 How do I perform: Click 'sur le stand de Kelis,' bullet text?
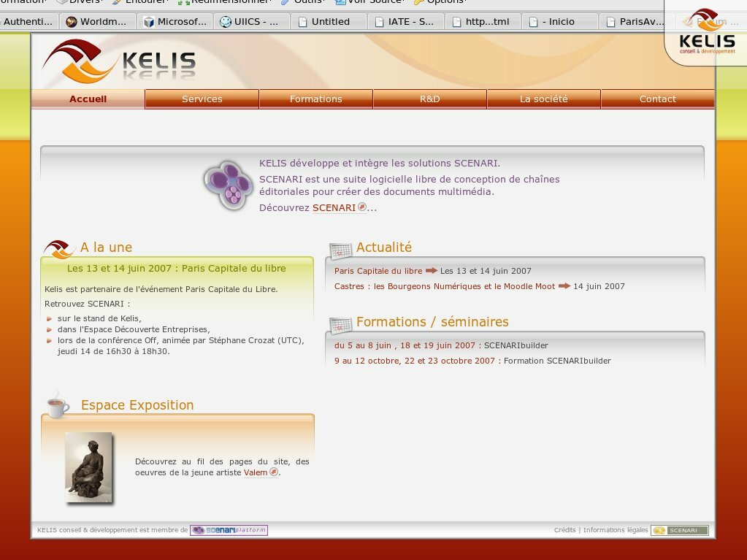pyautogui.click(x=99, y=318)
